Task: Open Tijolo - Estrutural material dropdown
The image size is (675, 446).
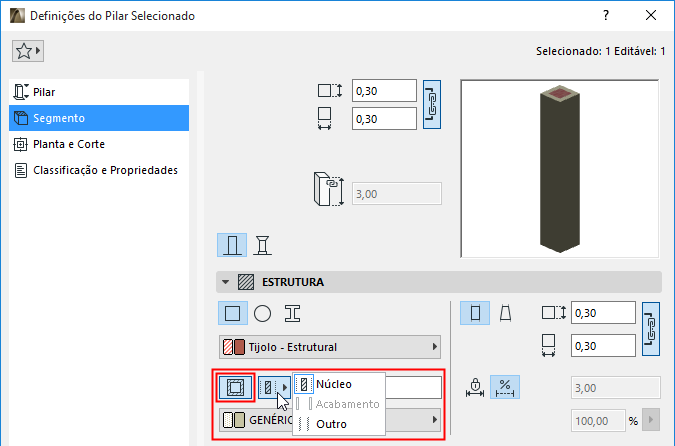Action: pyautogui.click(x=330, y=347)
